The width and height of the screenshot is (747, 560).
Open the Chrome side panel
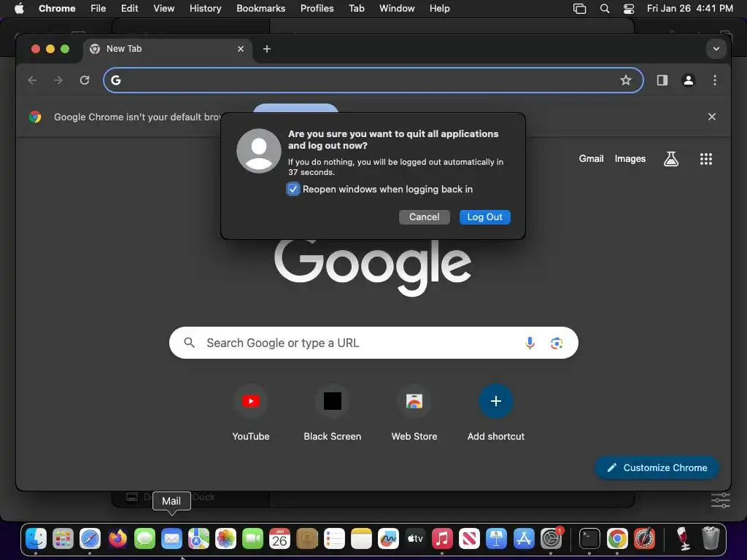point(662,80)
